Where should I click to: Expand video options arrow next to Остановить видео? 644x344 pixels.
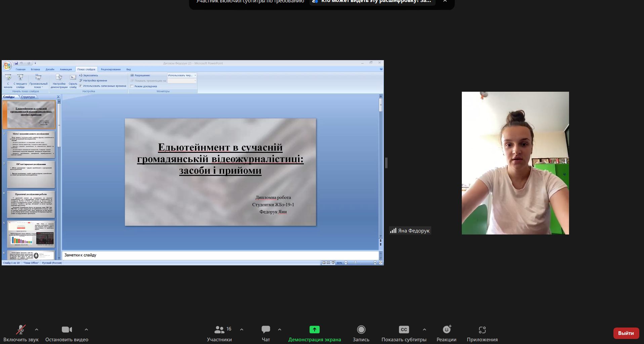[x=86, y=330]
